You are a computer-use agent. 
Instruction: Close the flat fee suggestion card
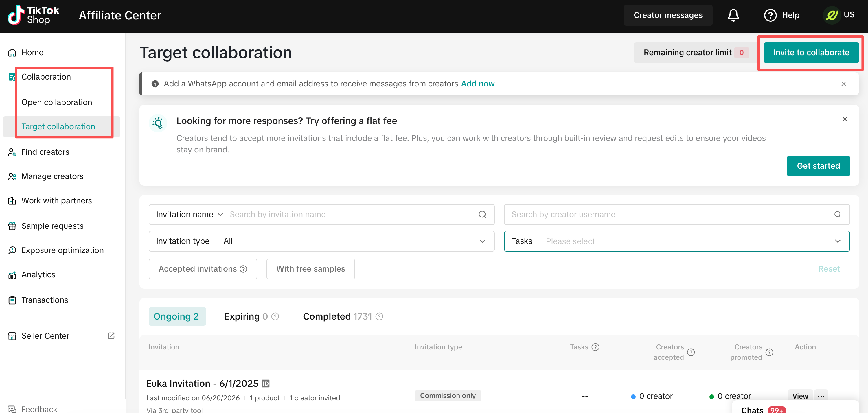point(844,119)
